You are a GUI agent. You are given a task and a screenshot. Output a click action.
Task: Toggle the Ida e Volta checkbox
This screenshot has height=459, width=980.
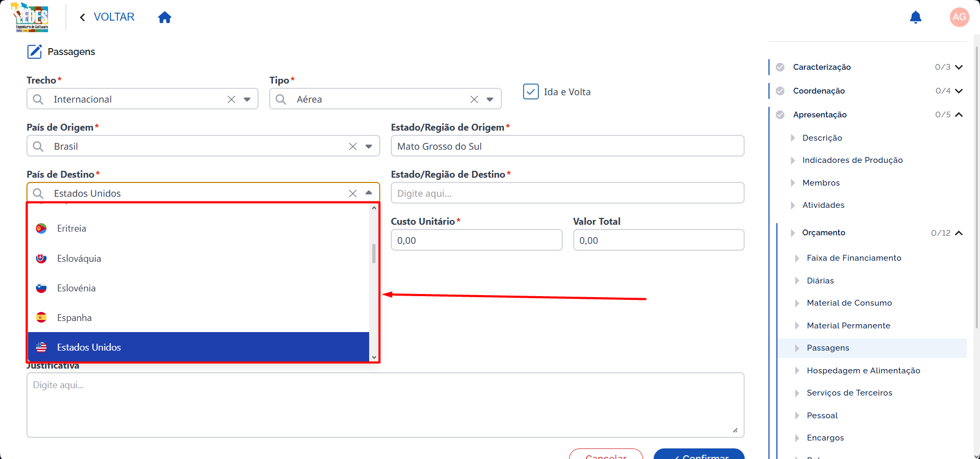click(530, 91)
